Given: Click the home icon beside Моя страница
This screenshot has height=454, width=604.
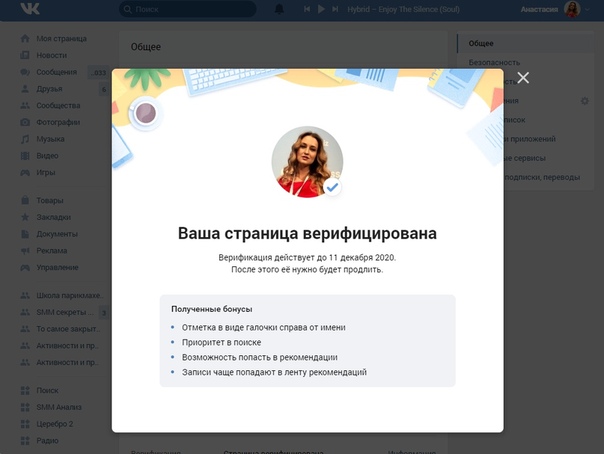Looking at the screenshot, I should coord(25,39).
